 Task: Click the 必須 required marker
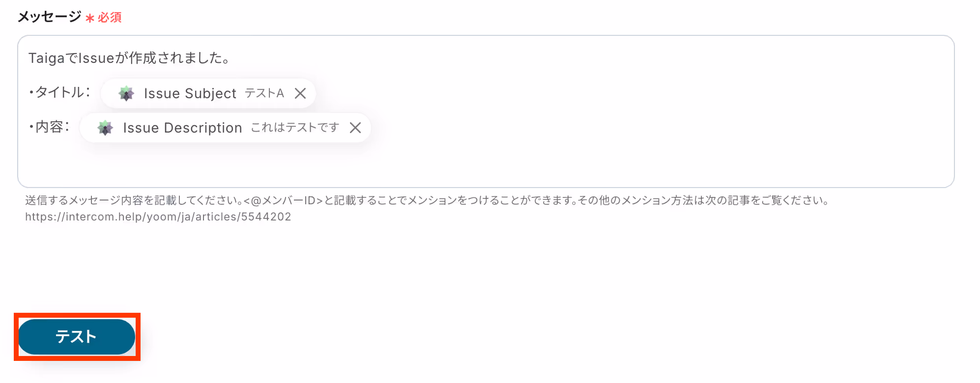coord(110,18)
